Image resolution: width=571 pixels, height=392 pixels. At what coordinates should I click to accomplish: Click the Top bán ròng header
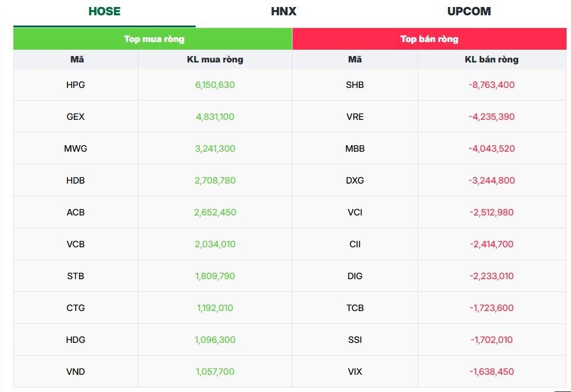click(429, 39)
